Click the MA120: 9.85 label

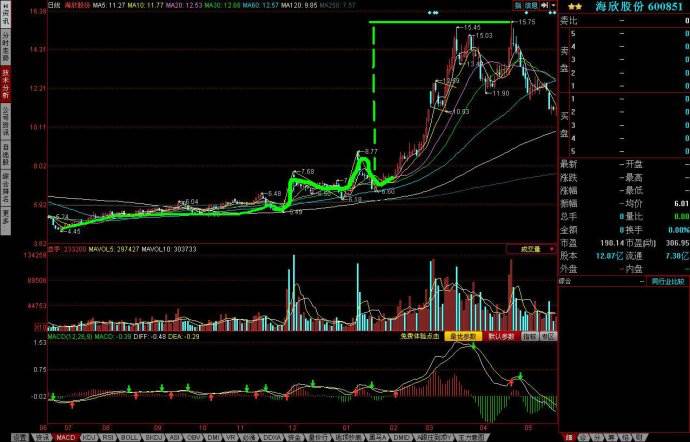(x=300, y=5)
